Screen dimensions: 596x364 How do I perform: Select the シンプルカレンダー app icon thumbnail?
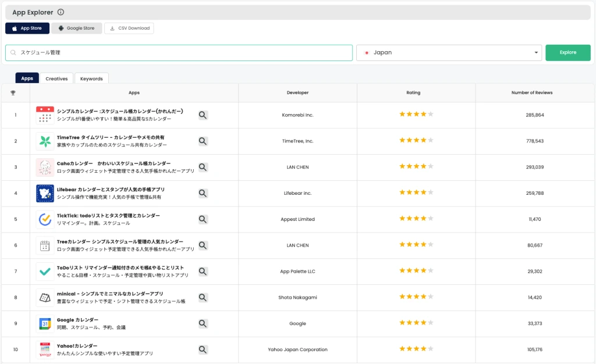click(x=44, y=115)
